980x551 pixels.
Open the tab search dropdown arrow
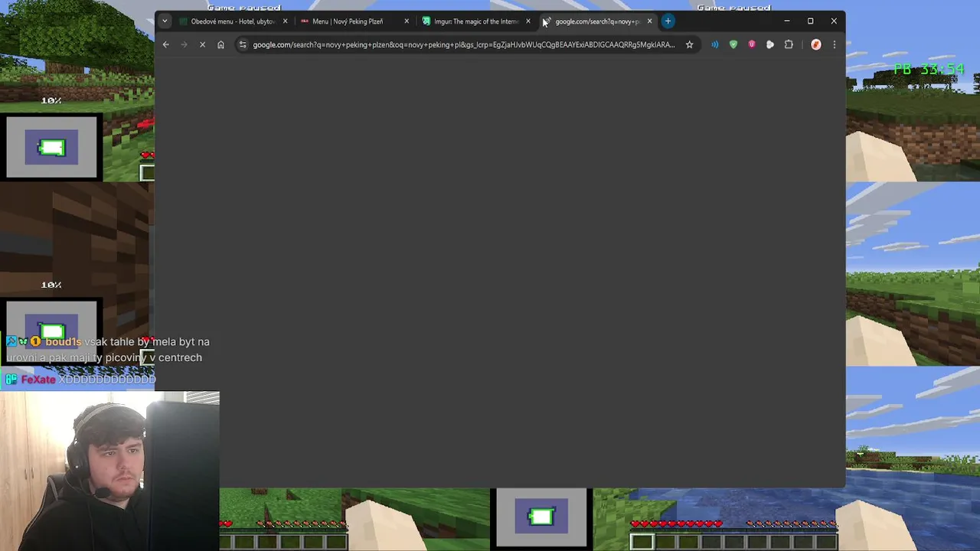(x=165, y=21)
